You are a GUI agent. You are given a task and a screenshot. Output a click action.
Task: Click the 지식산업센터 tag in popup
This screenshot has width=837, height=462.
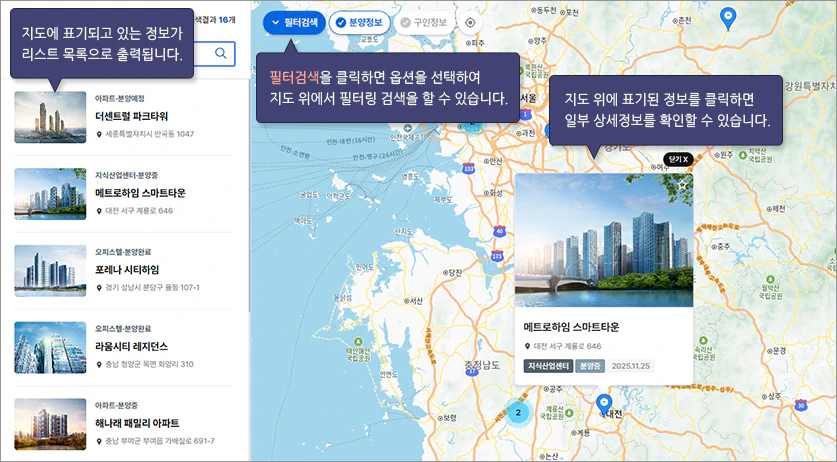[x=548, y=366]
